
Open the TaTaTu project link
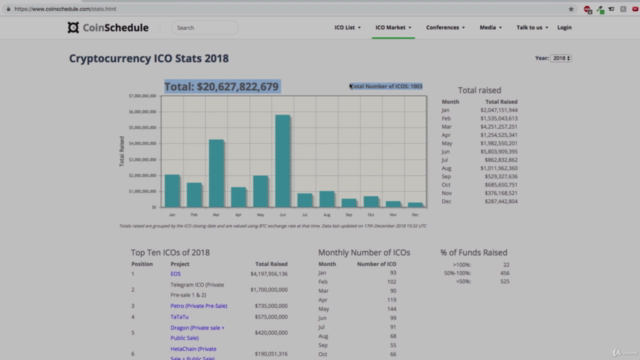coord(180,317)
